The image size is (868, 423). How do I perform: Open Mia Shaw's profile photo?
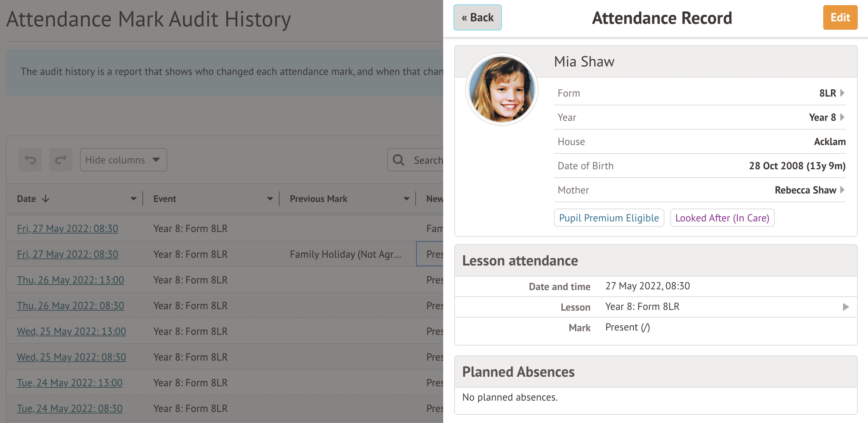click(502, 89)
